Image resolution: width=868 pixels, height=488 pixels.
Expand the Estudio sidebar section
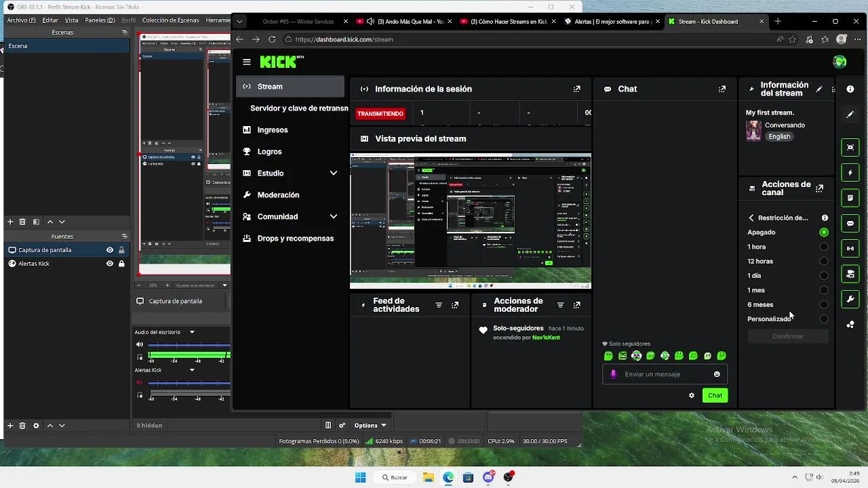[x=333, y=174]
